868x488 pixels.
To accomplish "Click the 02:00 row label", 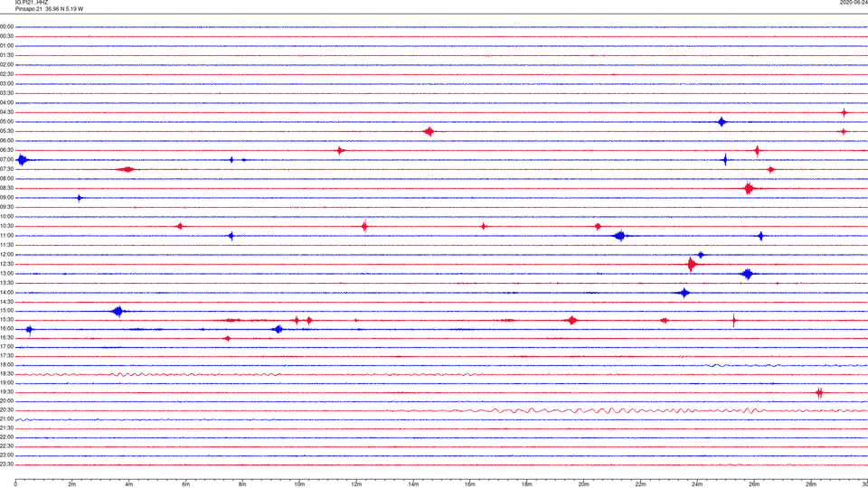I will (6, 65).
